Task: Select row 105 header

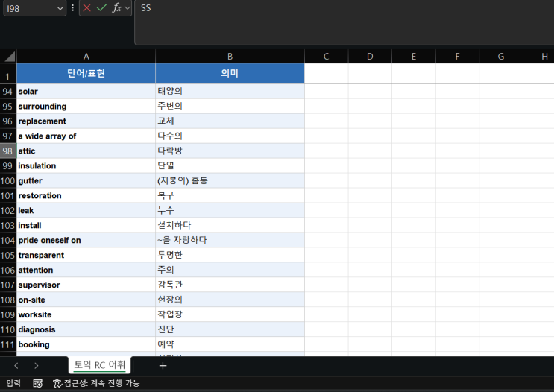Action: 7,256
